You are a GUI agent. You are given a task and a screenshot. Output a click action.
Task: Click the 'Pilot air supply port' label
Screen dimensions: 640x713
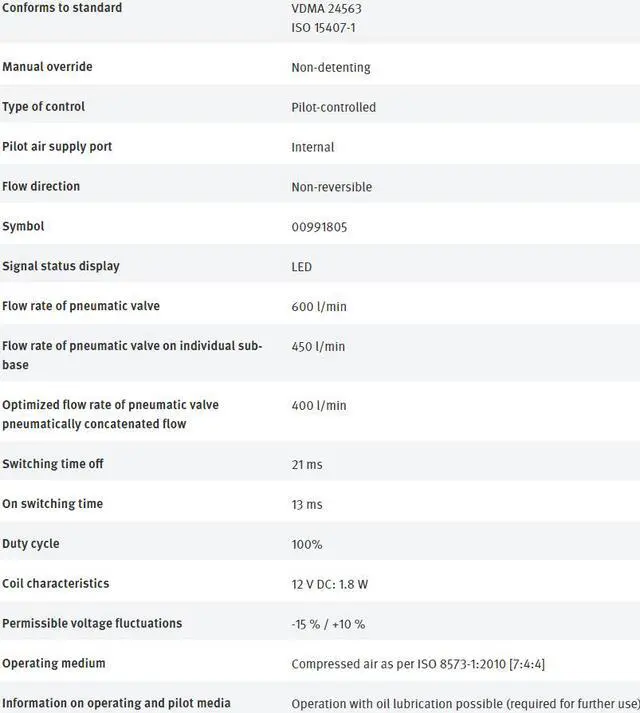(x=57, y=147)
